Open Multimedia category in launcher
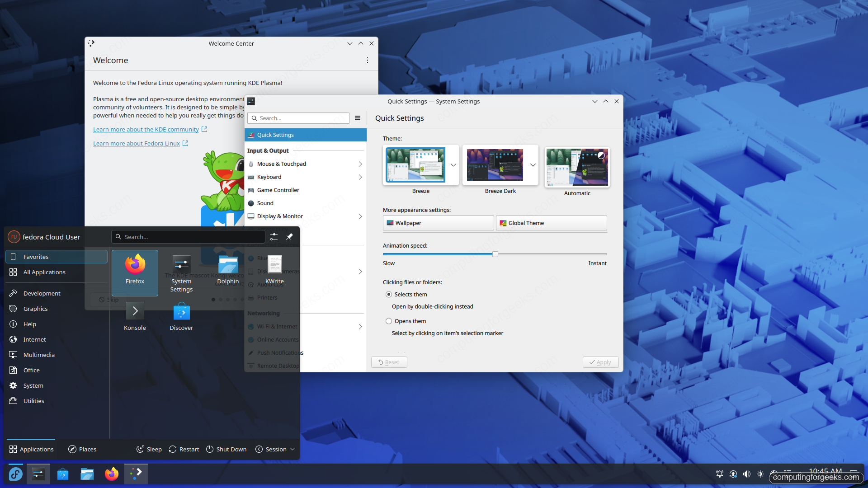Screen dimensions: 868x488 click(57, 355)
